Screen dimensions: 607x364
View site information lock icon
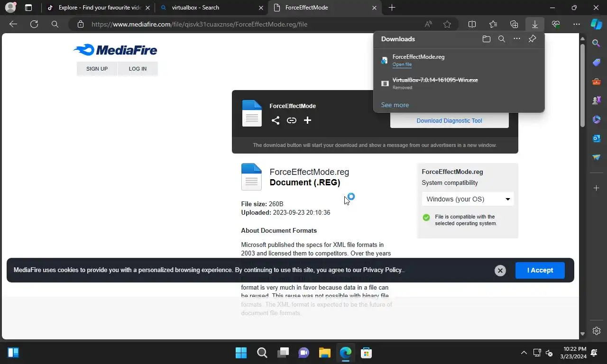pyautogui.click(x=81, y=24)
